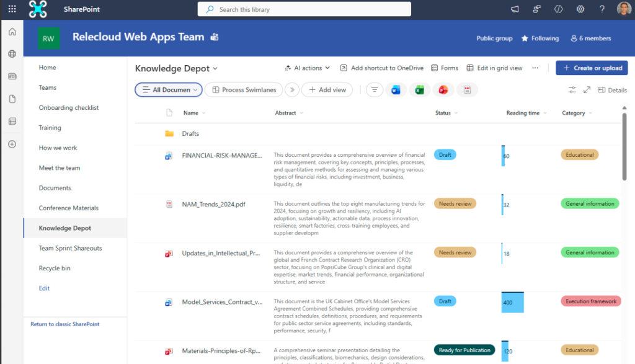This screenshot has width=635, height=364.
Task: Expand the AI actions dropdown
Action: [307, 68]
